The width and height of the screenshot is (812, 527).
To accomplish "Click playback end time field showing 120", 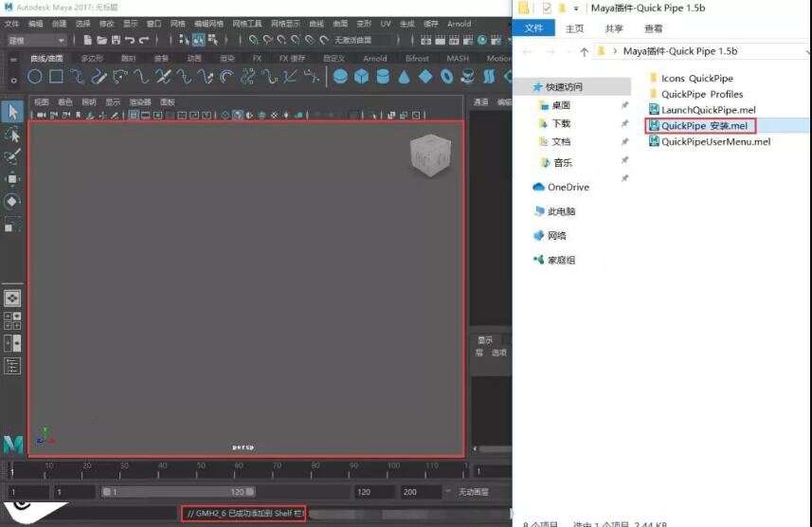I will [373, 492].
